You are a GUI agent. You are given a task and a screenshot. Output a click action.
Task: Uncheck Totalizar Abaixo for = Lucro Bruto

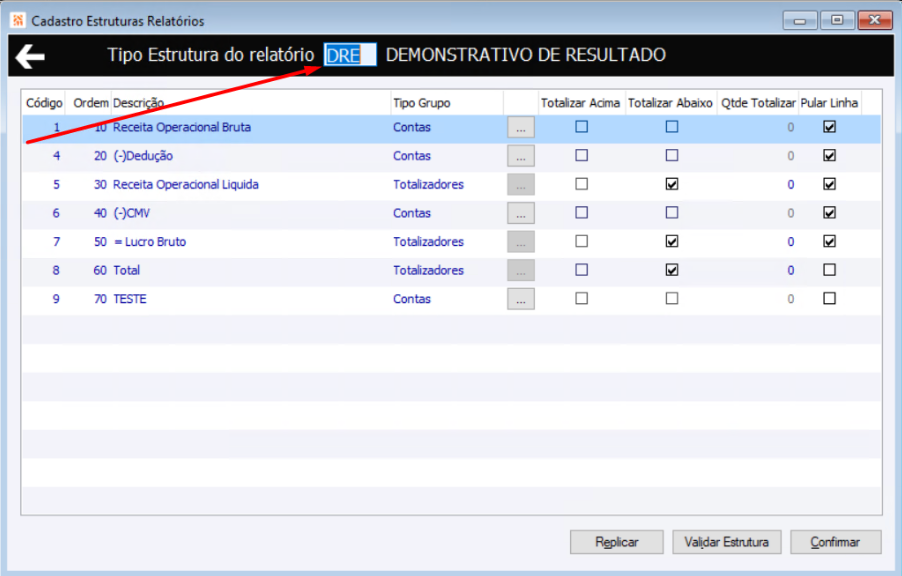coord(672,241)
